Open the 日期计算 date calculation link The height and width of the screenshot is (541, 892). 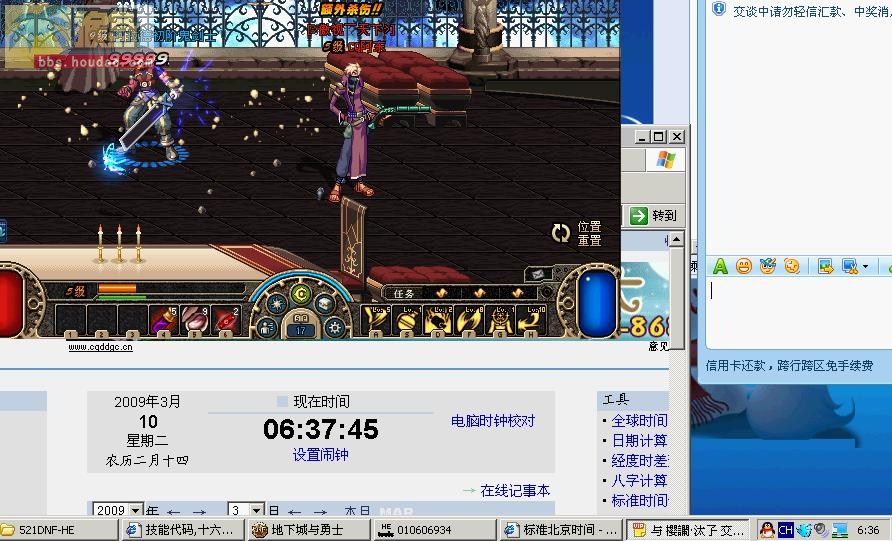pyautogui.click(x=639, y=440)
